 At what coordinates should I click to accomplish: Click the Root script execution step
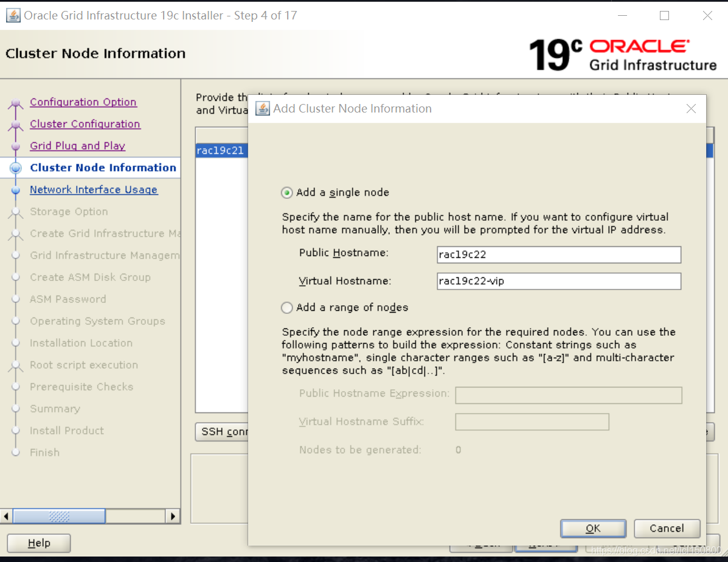tap(84, 364)
